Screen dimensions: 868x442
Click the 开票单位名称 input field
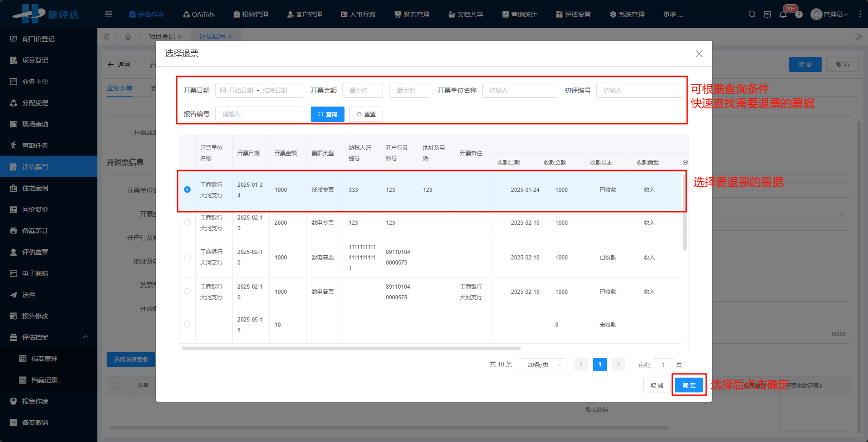(x=519, y=90)
